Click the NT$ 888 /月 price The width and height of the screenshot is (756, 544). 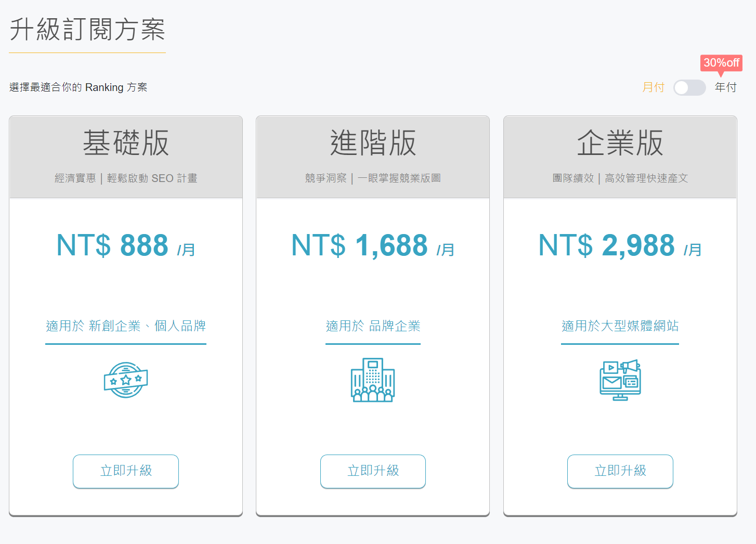click(x=126, y=245)
